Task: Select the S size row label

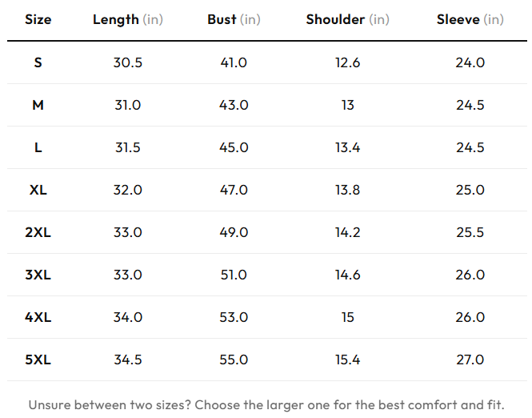Action: [x=38, y=62]
